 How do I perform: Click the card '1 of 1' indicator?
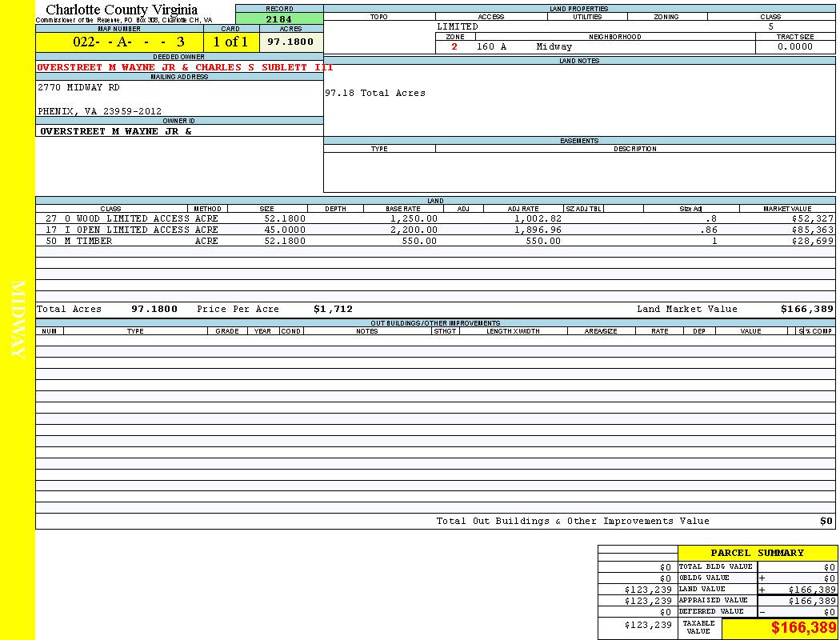pos(230,42)
